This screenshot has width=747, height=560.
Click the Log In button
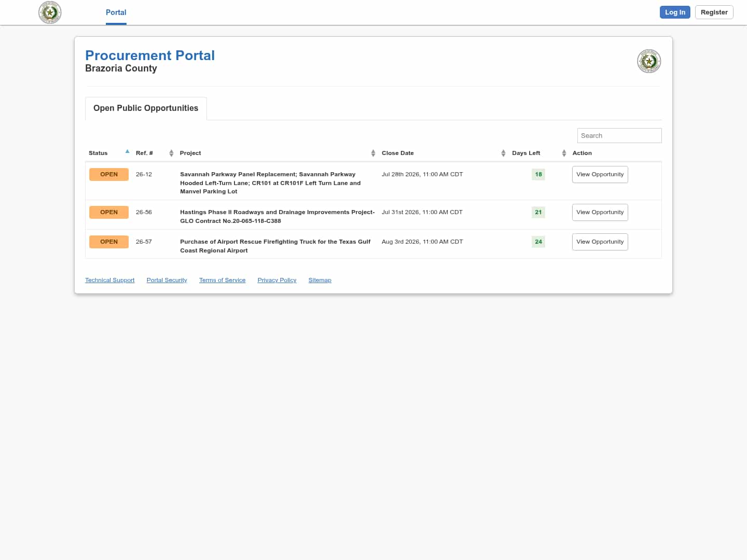click(675, 12)
